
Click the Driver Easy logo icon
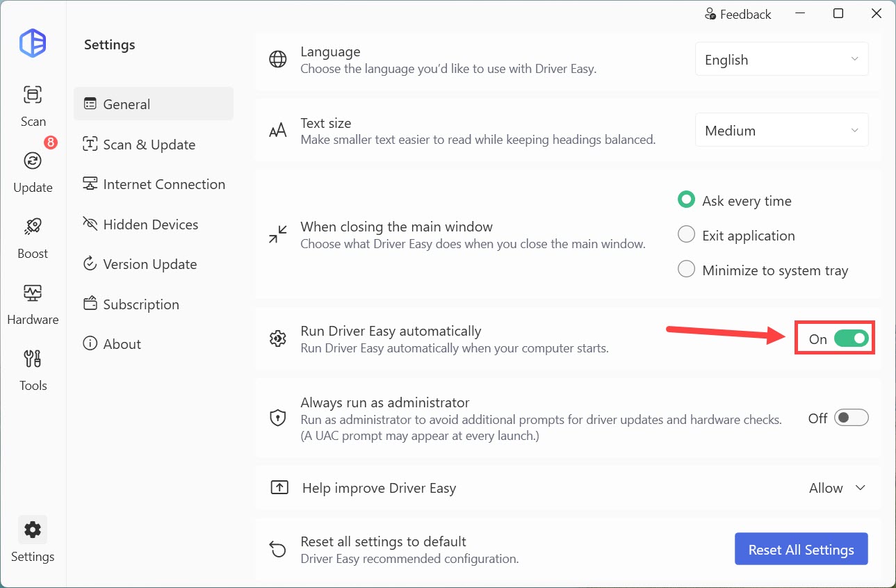(33, 44)
